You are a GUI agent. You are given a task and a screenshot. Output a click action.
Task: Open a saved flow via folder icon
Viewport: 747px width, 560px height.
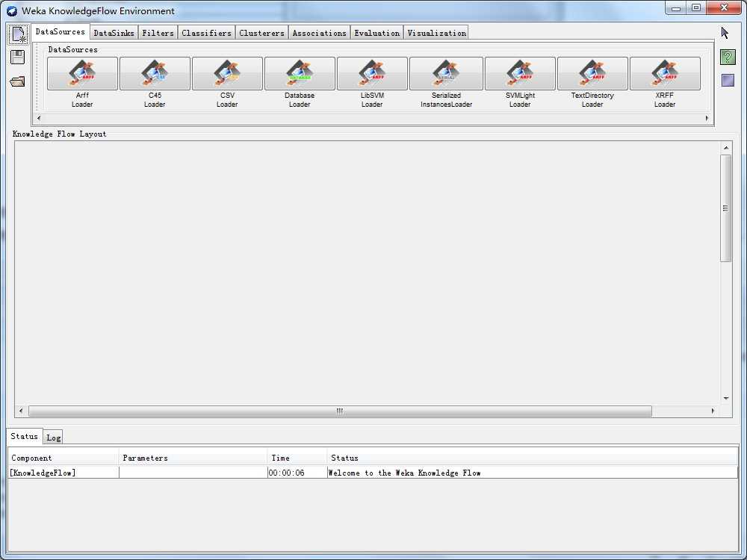pyautogui.click(x=18, y=81)
